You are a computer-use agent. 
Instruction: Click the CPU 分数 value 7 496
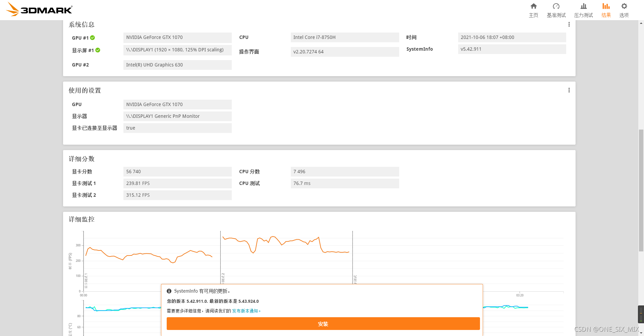click(345, 172)
